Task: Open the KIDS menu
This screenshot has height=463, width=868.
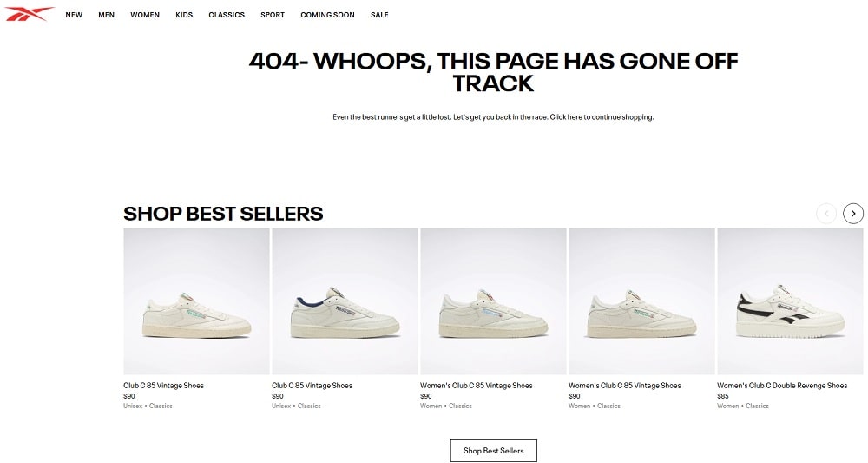Action: (x=184, y=15)
